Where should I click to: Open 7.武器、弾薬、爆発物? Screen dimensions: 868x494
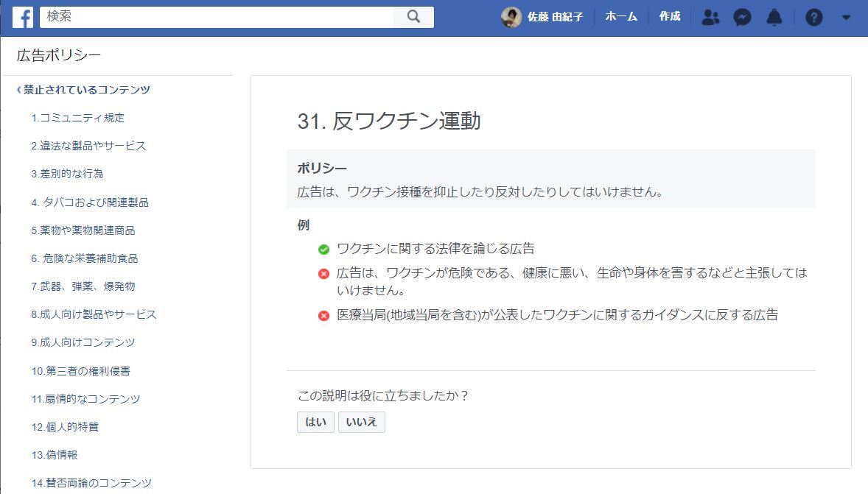coord(83,286)
